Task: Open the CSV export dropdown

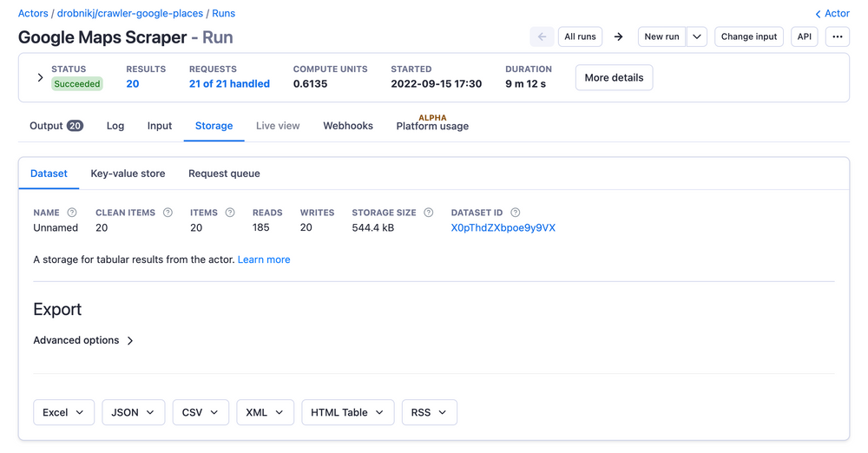Action: click(x=201, y=412)
